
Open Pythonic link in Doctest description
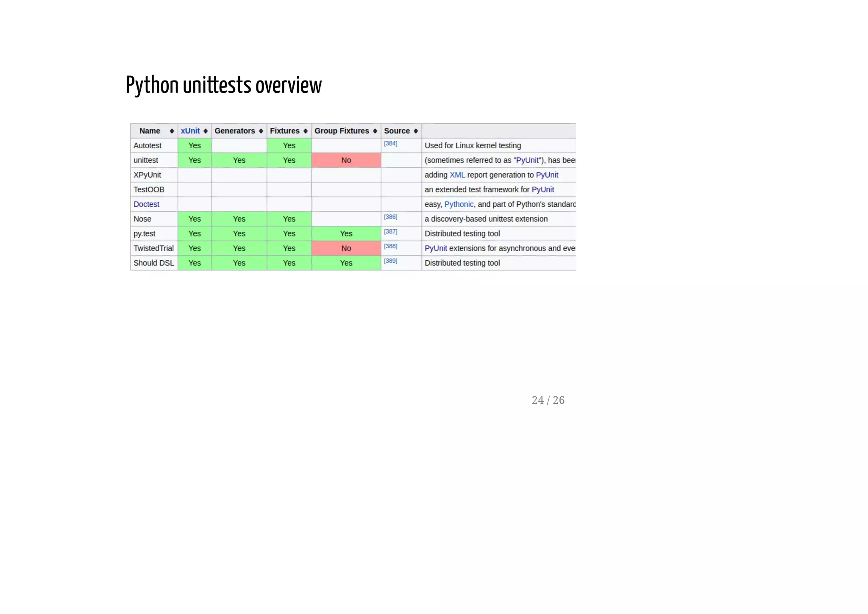click(459, 204)
